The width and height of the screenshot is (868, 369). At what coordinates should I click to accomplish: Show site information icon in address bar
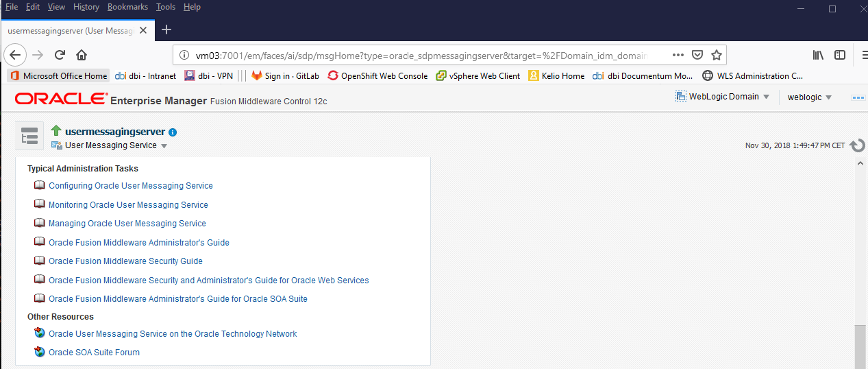(184, 55)
